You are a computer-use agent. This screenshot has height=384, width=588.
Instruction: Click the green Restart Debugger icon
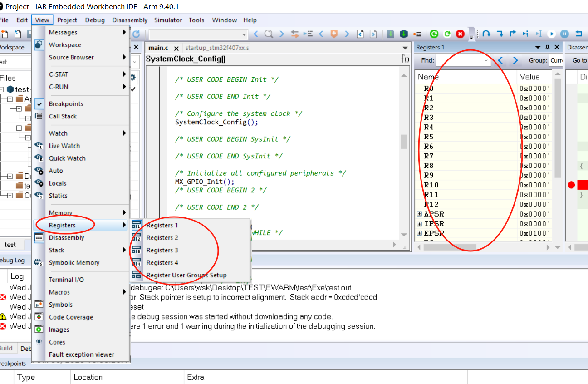(x=434, y=34)
